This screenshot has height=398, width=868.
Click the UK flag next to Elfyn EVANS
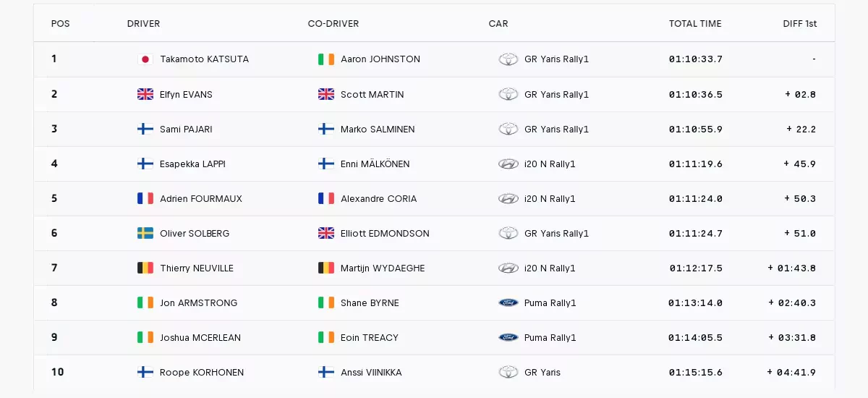pyautogui.click(x=145, y=94)
